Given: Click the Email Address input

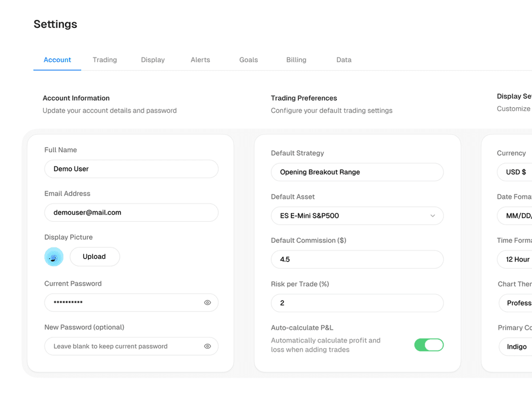Looking at the screenshot, I should coord(131,213).
